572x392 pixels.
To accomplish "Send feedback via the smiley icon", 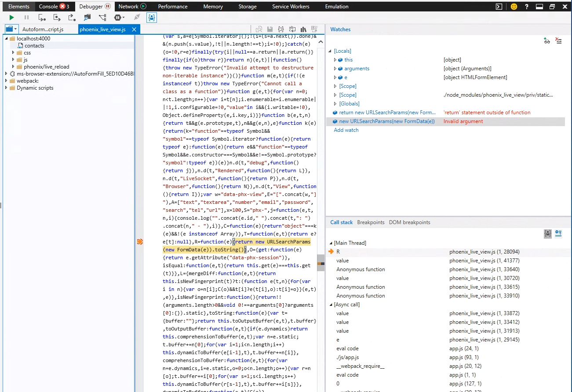I will (514, 6).
